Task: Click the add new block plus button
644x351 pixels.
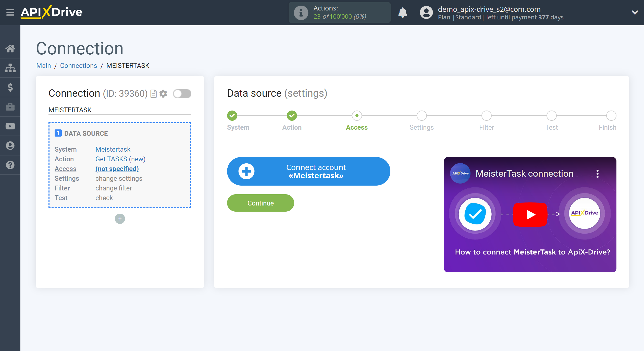Action: coord(120,219)
